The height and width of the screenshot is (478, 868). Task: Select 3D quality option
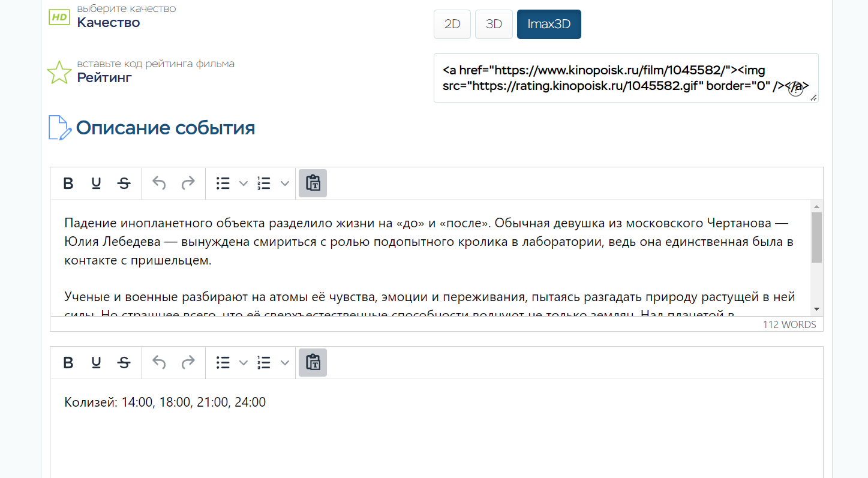tap(494, 25)
